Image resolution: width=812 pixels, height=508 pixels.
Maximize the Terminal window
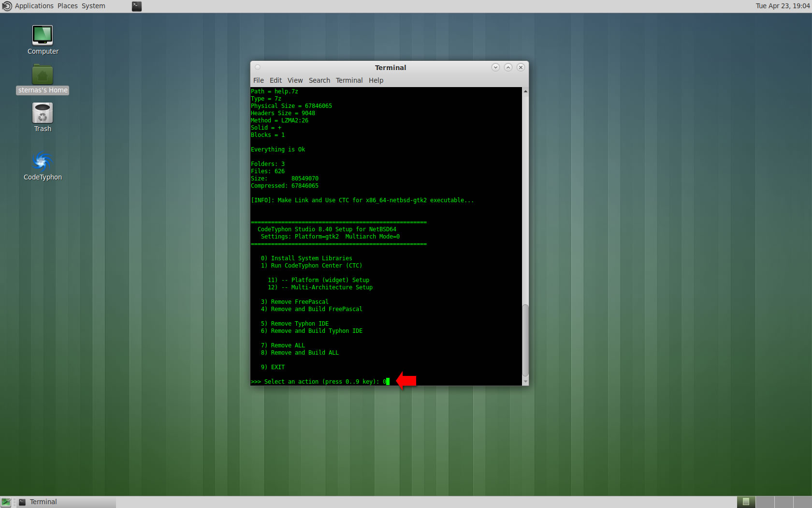click(x=508, y=67)
